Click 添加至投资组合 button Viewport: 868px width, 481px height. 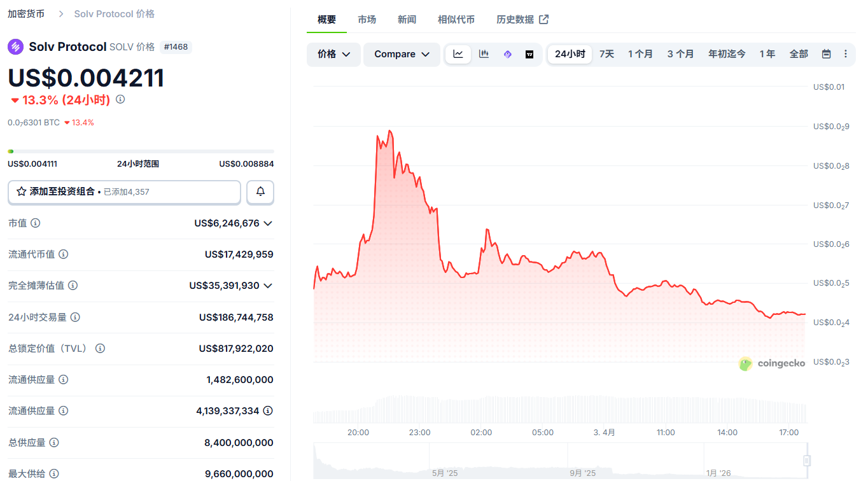point(124,192)
